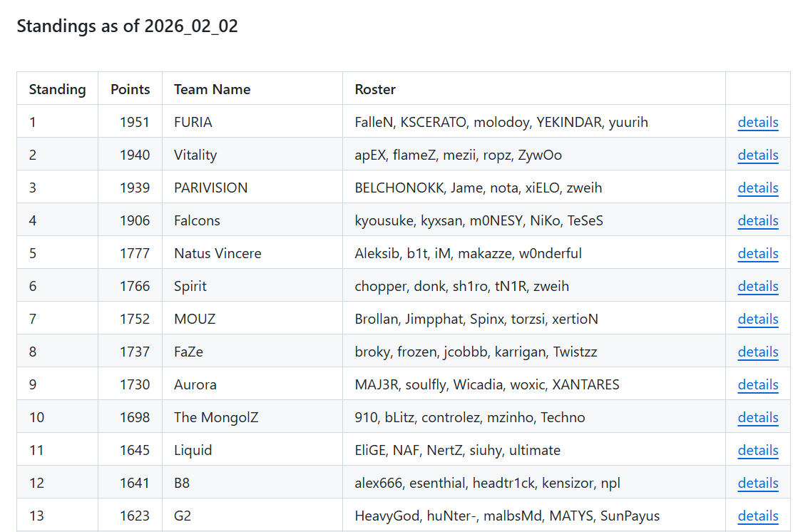Click roster starting with chopper, donk
This screenshot has height=532, width=793.
pos(461,286)
